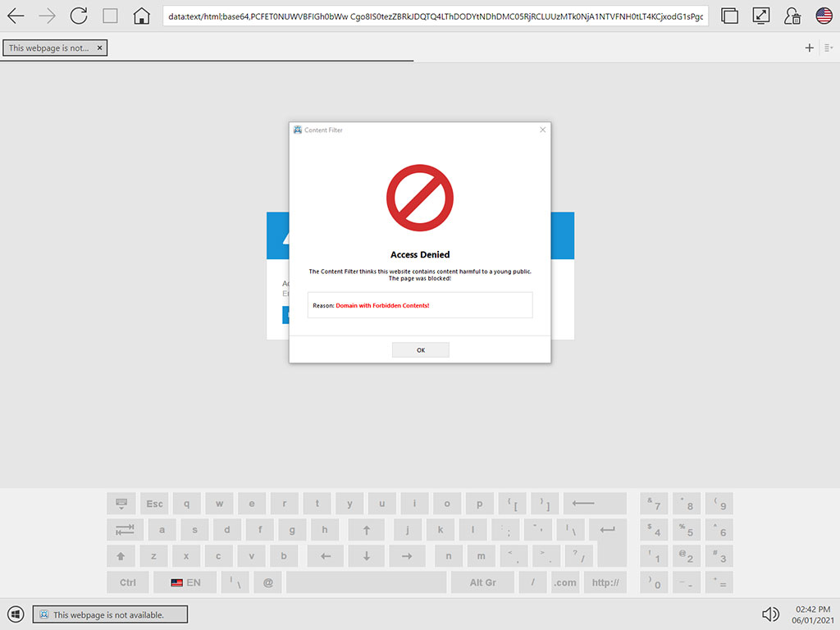The height and width of the screenshot is (630, 840).
Task: Switch keyboard layout via EN key
Action: [x=185, y=582]
